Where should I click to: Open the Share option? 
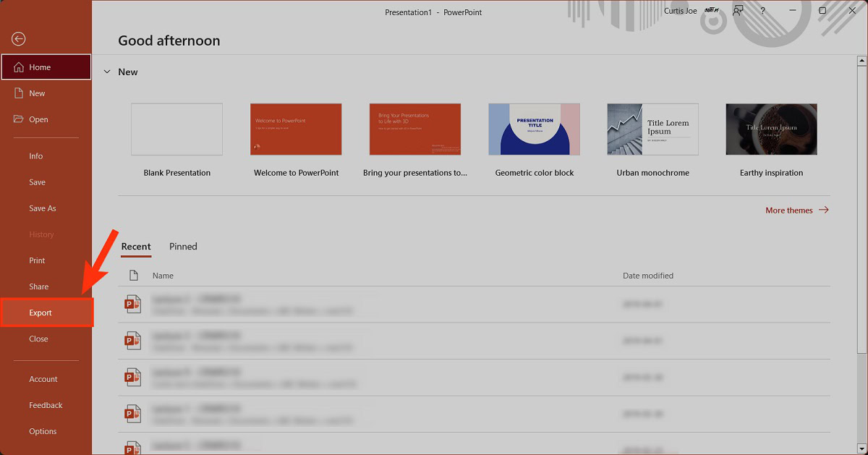click(39, 286)
